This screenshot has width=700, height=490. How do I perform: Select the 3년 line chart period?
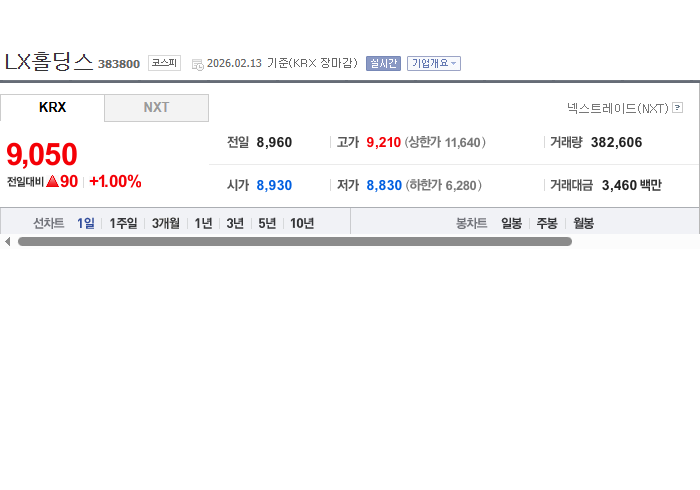235,223
